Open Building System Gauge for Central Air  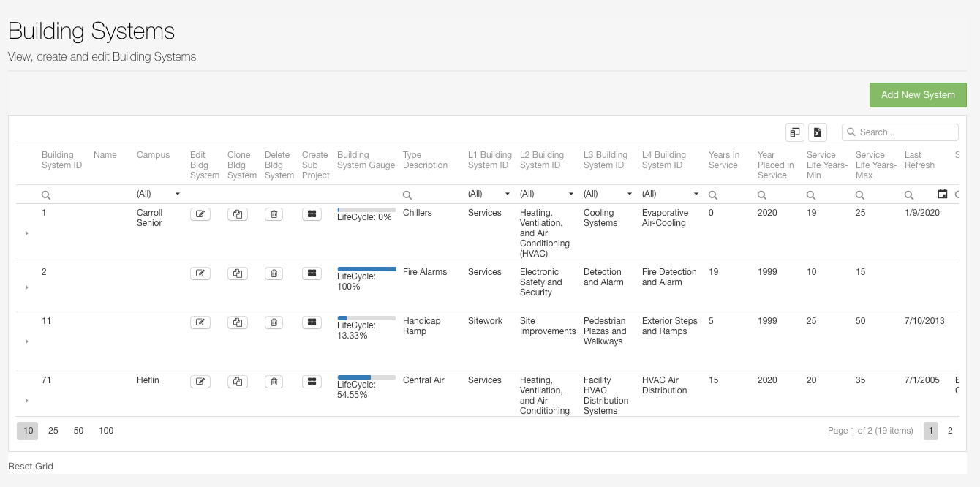[x=312, y=381]
